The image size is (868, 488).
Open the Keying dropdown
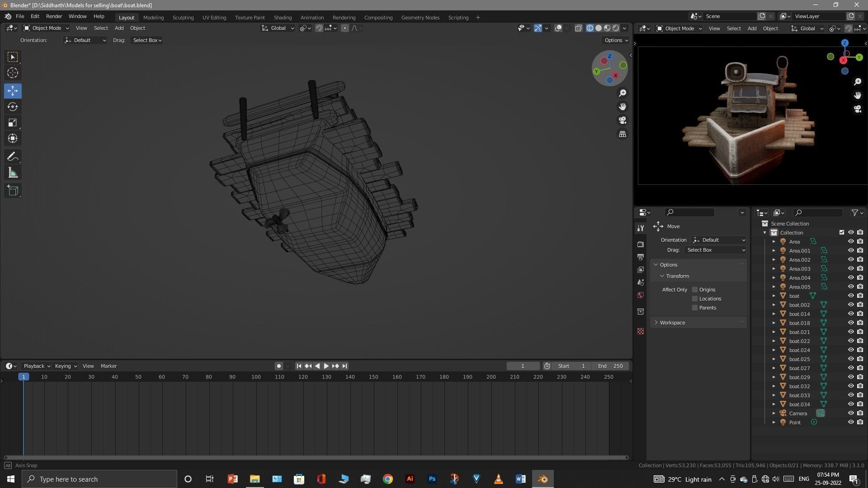(x=66, y=366)
